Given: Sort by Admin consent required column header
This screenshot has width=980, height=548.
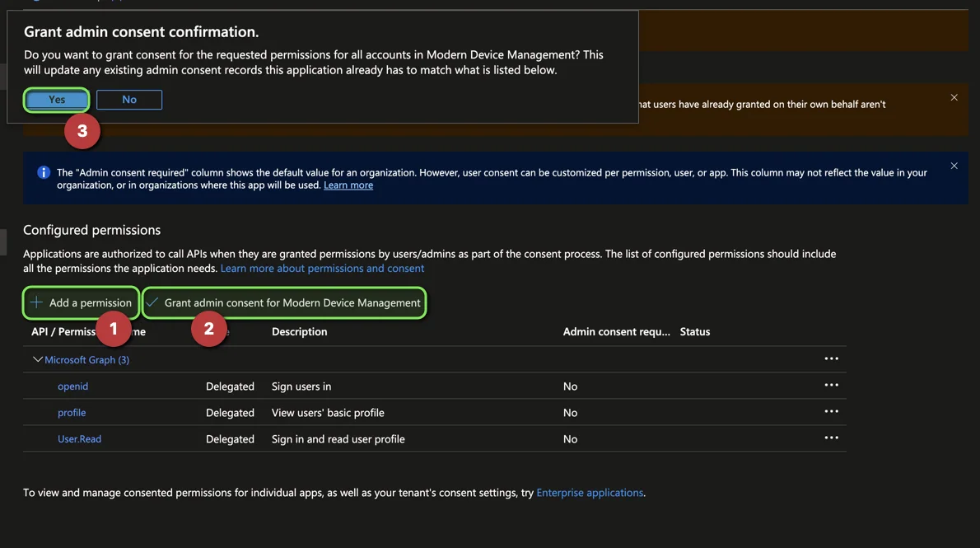Looking at the screenshot, I should pyautogui.click(x=616, y=331).
